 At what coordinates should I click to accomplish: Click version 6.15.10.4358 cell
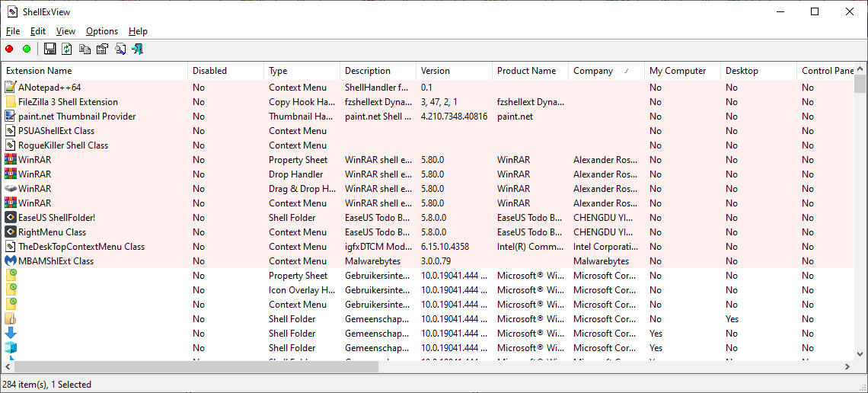pyautogui.click(x=445, y=247)
